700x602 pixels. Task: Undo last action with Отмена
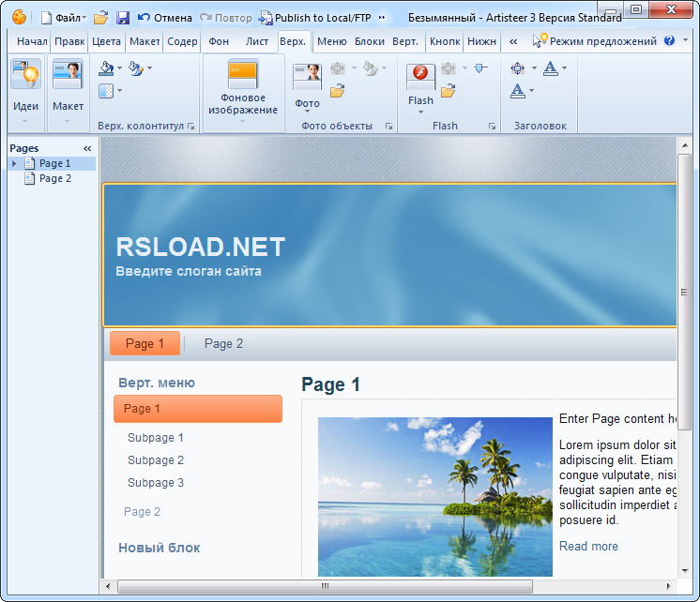[x=165, y=18]
